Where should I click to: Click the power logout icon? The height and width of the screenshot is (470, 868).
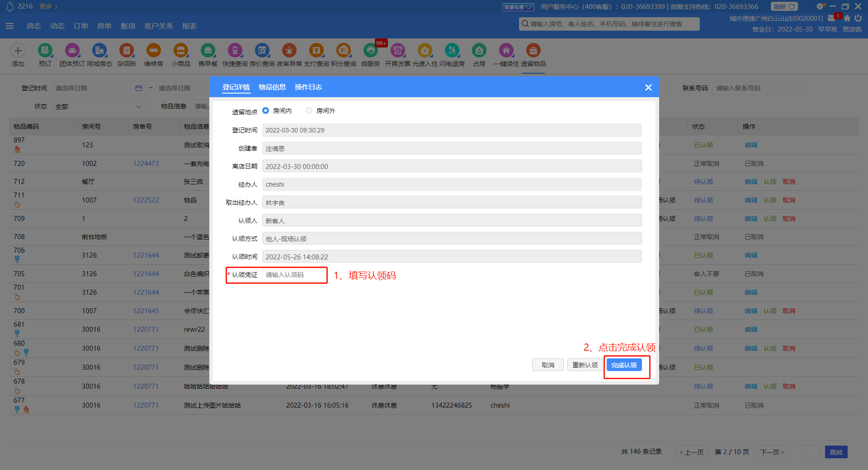pyautogui.click(x=858, y=18)
